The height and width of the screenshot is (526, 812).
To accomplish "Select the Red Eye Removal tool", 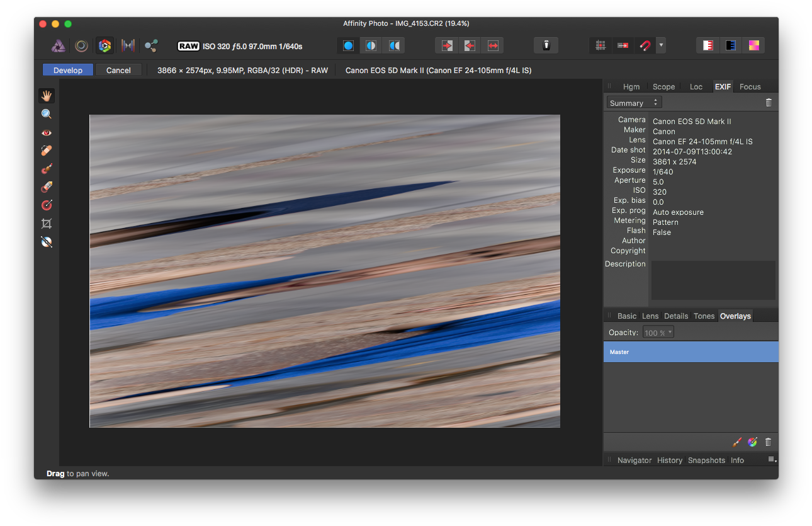I will (47, 132).
